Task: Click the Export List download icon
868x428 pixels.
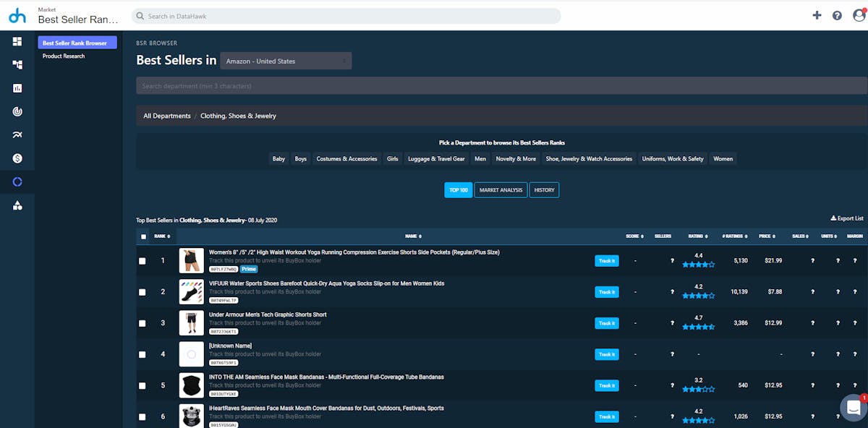Action: pos(833,218)
